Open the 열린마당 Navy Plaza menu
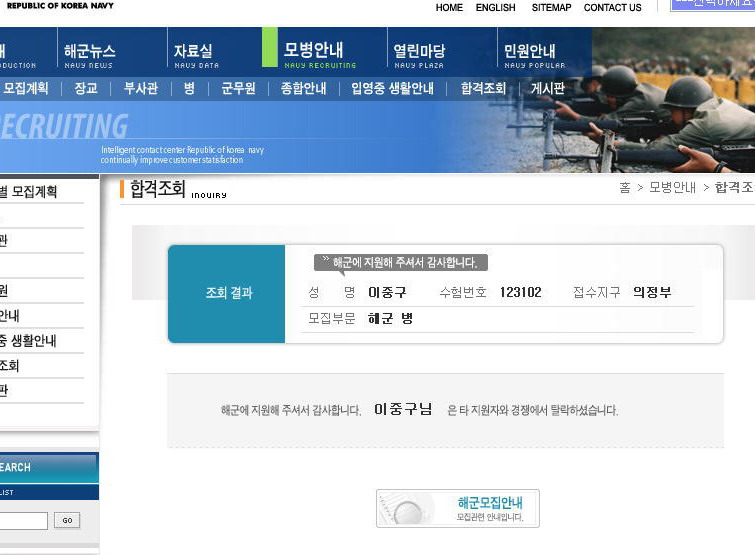Screen dimensions: 755x555 tap(418, 53)
